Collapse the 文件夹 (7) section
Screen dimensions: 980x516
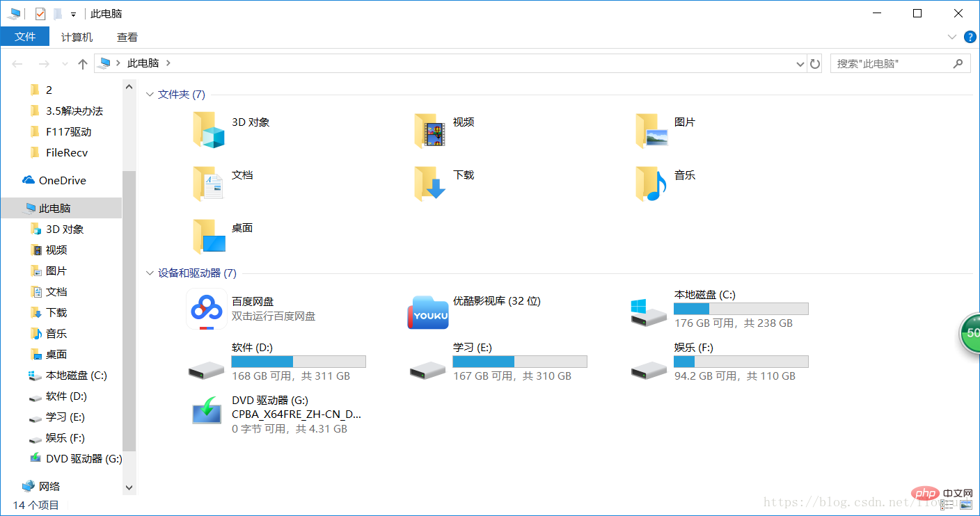[150, 94]
